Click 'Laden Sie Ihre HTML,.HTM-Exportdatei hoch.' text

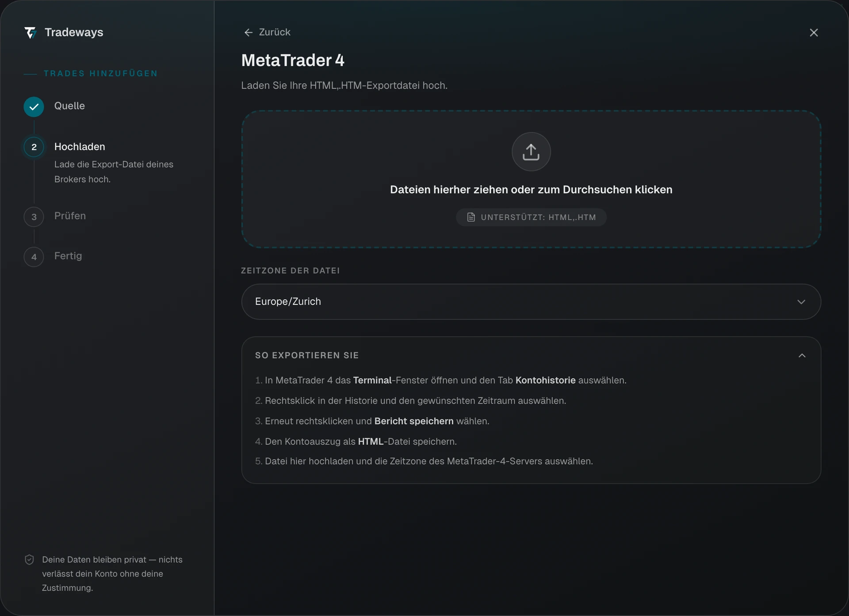click(344, 86)
